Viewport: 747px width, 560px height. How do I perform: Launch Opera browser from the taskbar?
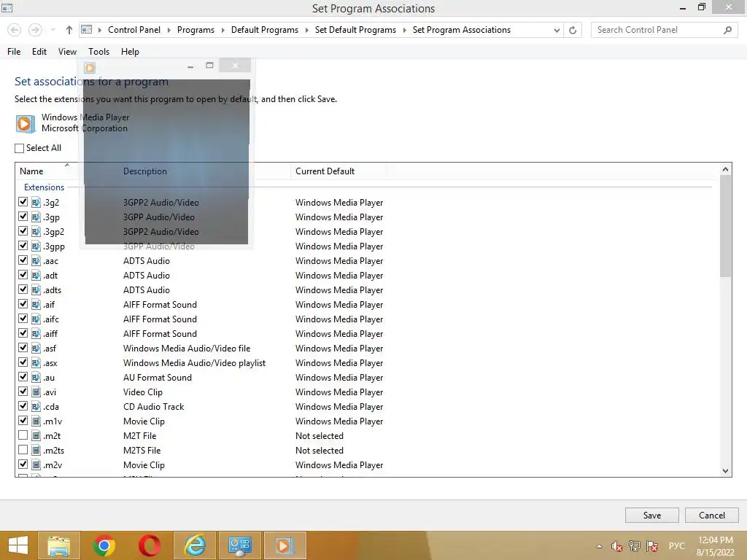coord(149,545)
